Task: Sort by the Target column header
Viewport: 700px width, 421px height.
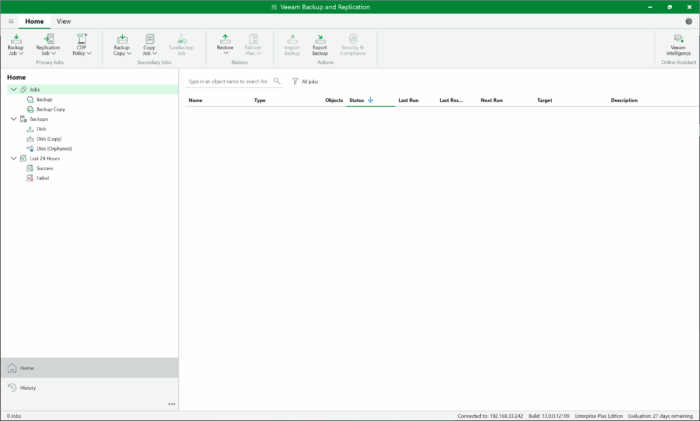Action: coord(544,100)
